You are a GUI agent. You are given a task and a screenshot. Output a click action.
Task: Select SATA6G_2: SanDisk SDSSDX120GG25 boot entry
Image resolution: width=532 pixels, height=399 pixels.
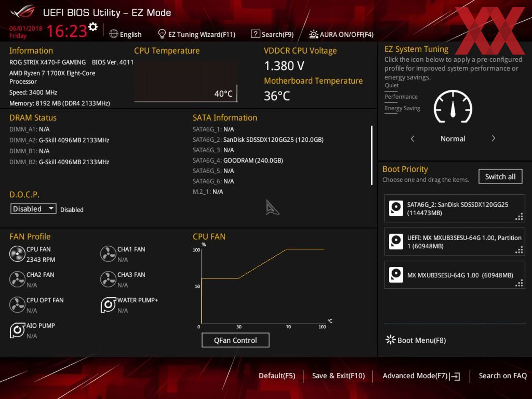coord(455,208)
